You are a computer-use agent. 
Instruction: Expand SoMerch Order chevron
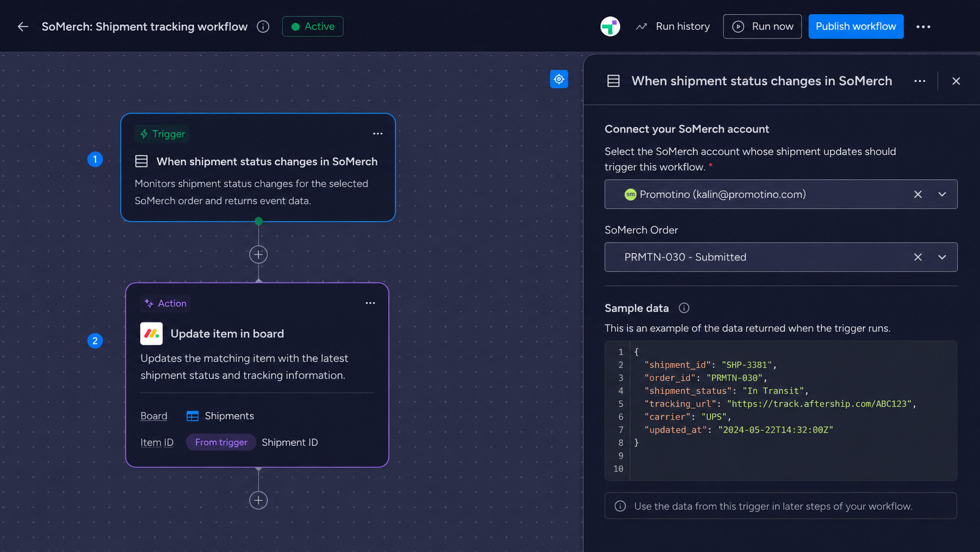942,257
